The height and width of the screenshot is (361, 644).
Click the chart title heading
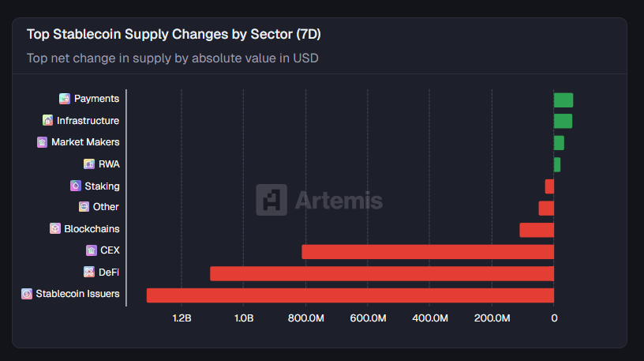click(x=174, y=35)
